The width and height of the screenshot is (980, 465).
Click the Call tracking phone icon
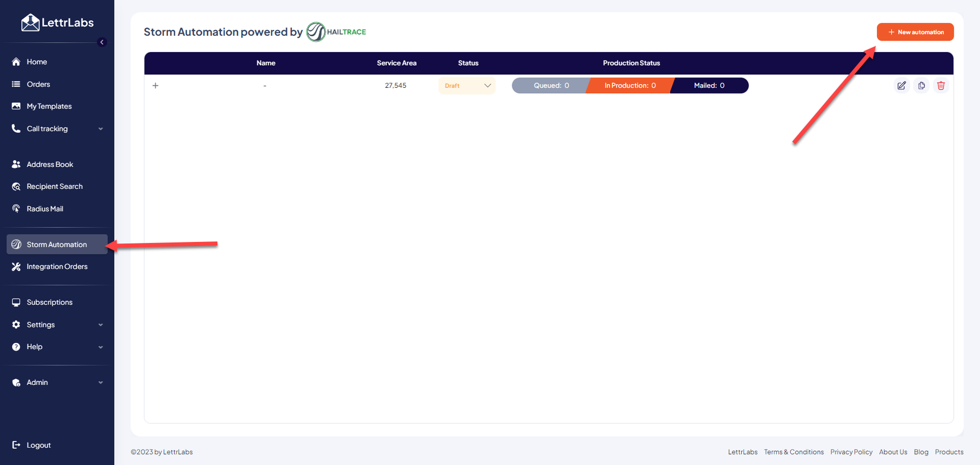[16, 128]
